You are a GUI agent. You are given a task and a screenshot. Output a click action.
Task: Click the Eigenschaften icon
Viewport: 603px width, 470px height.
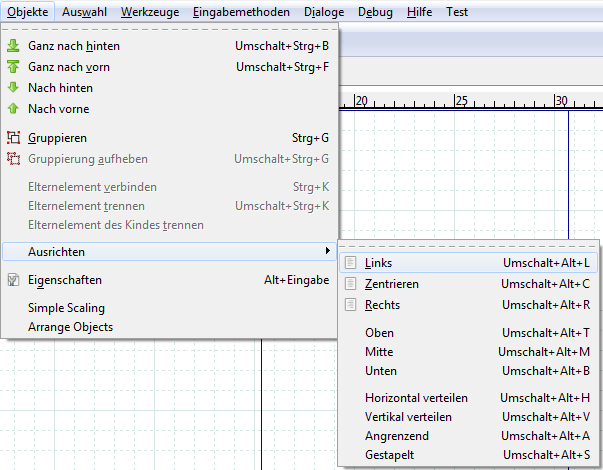[14, 281]
